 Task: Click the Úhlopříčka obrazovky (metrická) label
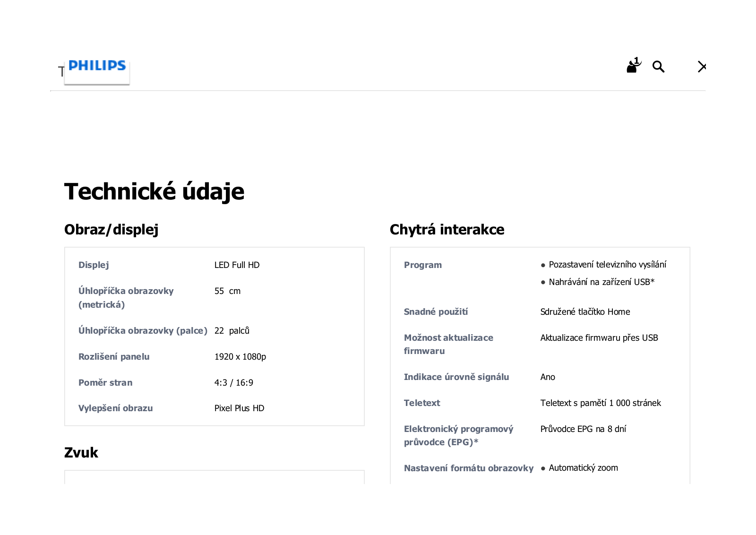126,298
